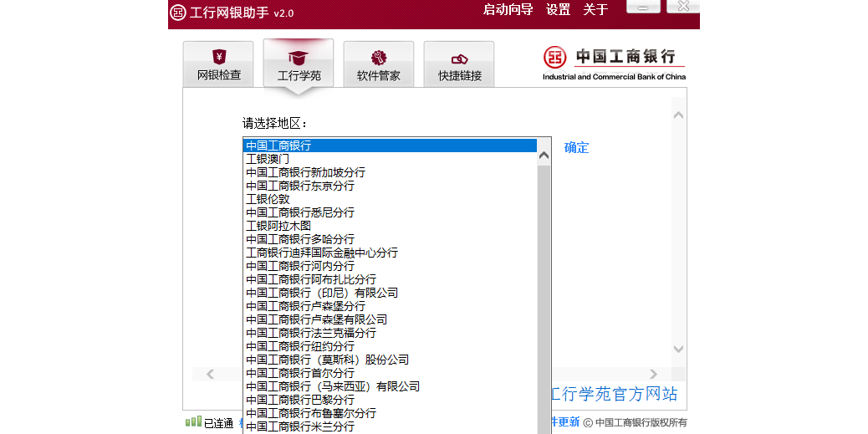Image resolution: width=868 pixels, height=434 pixels.
Task: Click the region list scroll-up arrow
Action: coord(544,156)
